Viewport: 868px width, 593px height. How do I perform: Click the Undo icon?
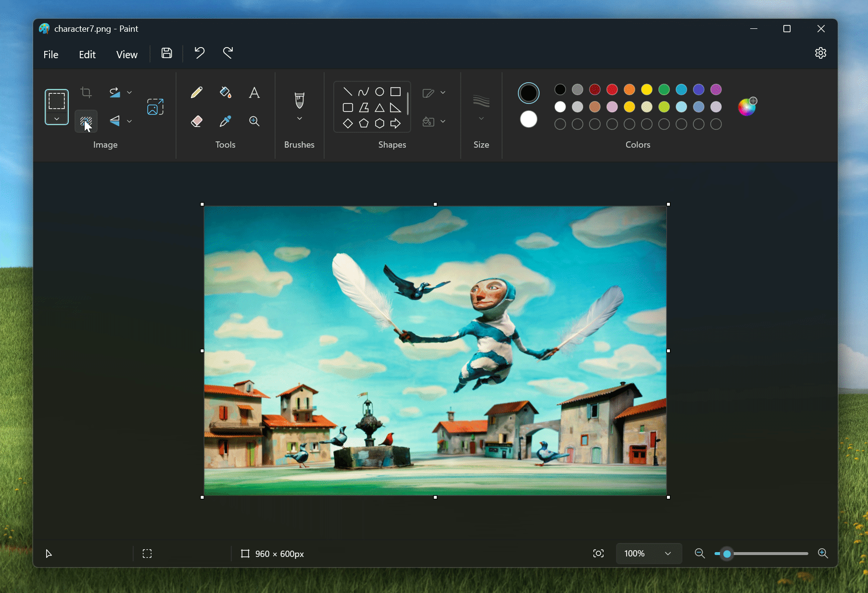[199, 53]
